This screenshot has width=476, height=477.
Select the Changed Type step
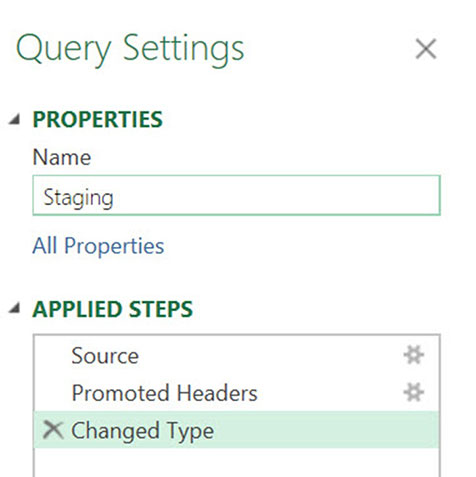[x=236, y=430]
